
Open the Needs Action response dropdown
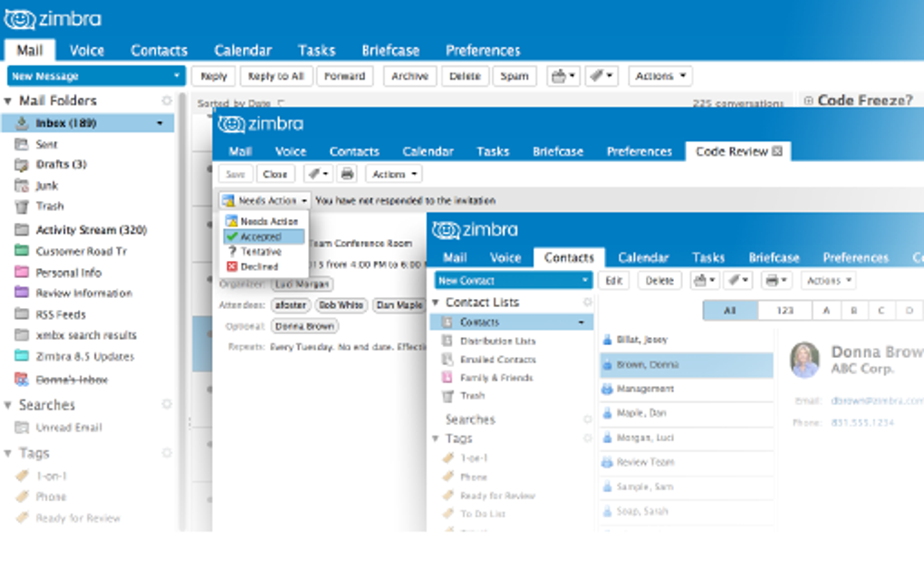(x=265, y=201)
